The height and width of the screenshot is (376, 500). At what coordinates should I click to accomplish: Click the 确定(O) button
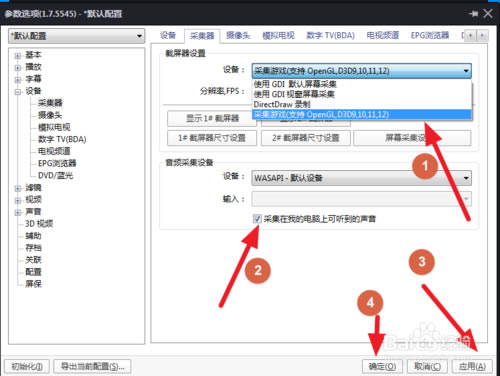382,366
